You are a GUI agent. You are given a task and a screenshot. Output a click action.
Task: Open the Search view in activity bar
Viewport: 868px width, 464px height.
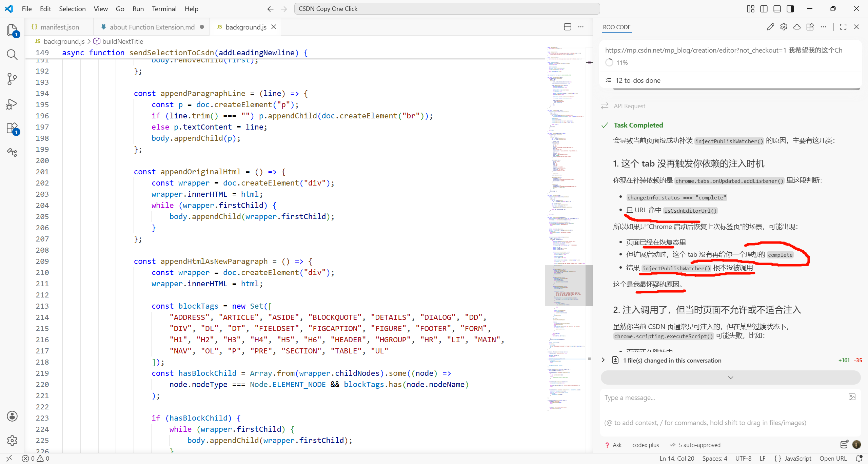click(12, 54)
